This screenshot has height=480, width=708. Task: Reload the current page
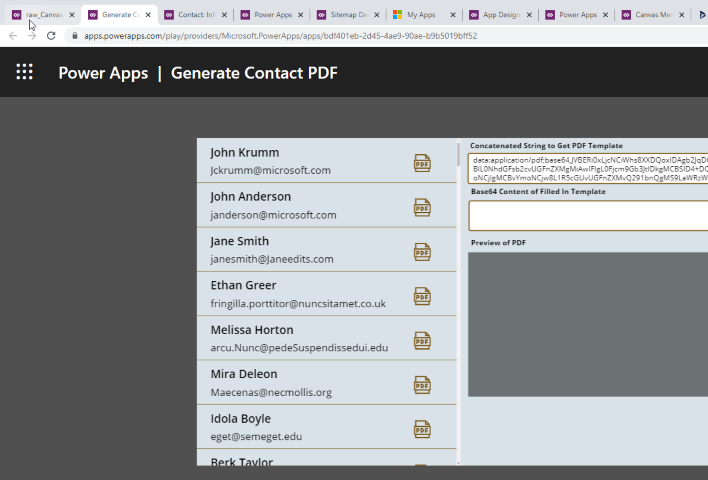51,36
